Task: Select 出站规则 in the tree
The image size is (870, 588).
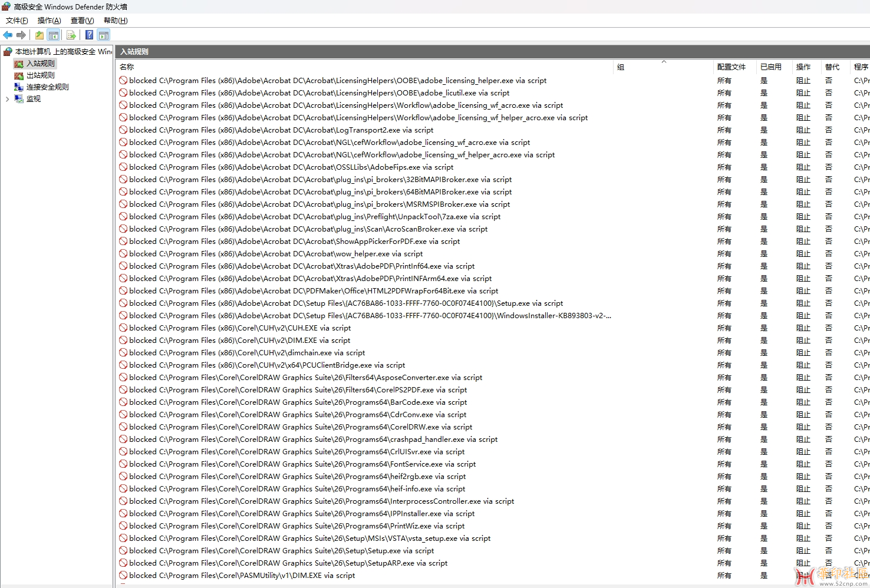Action: [x=41, y=75]
